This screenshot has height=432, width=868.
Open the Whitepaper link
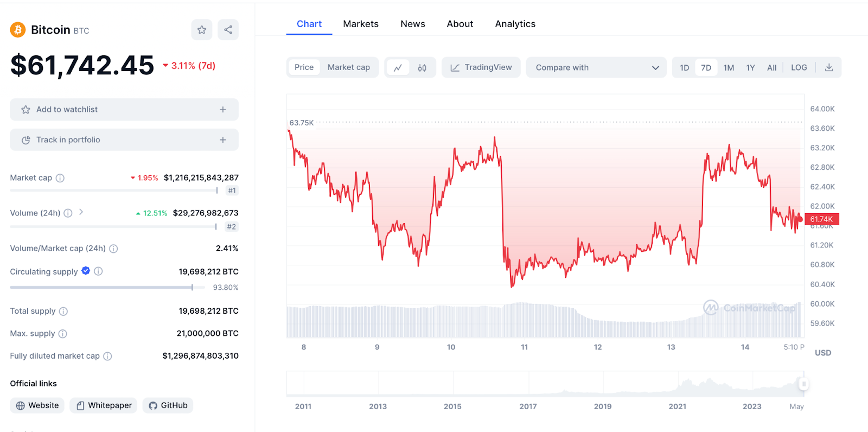(x=104, y=405)
